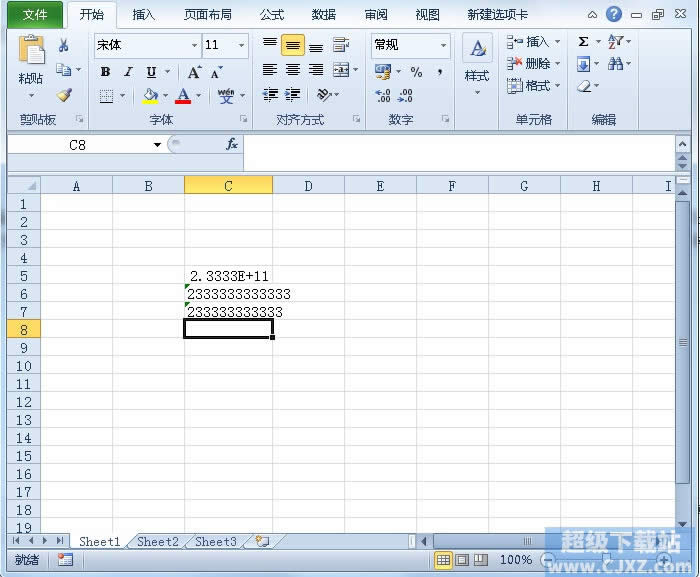Click the Delete cells button

click(x=533, y=64)
